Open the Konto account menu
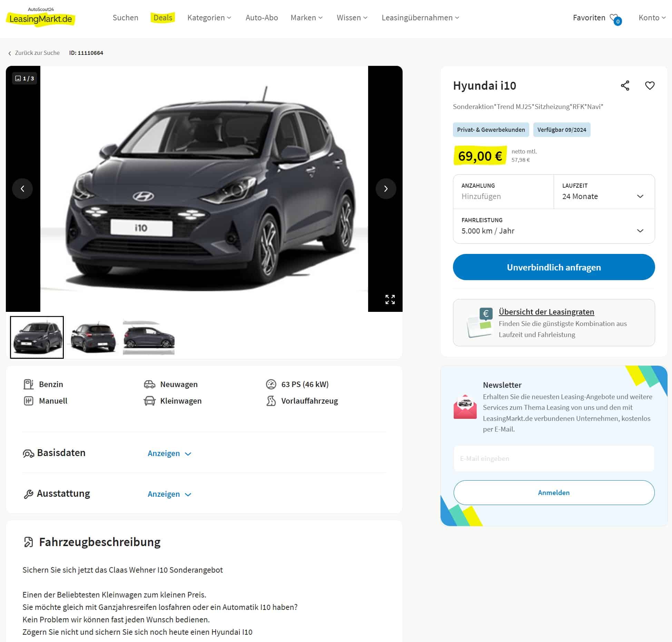The image size is (672, 642). coord(652,18)
